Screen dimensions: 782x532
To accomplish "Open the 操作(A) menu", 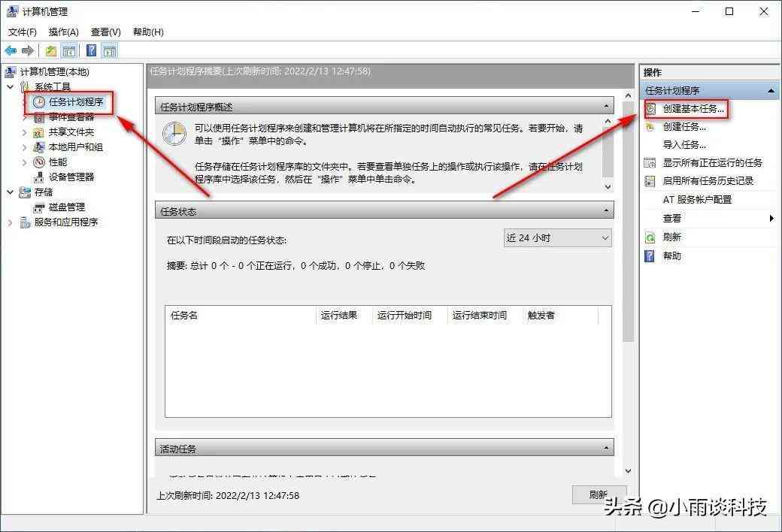I will click(63, 32).
